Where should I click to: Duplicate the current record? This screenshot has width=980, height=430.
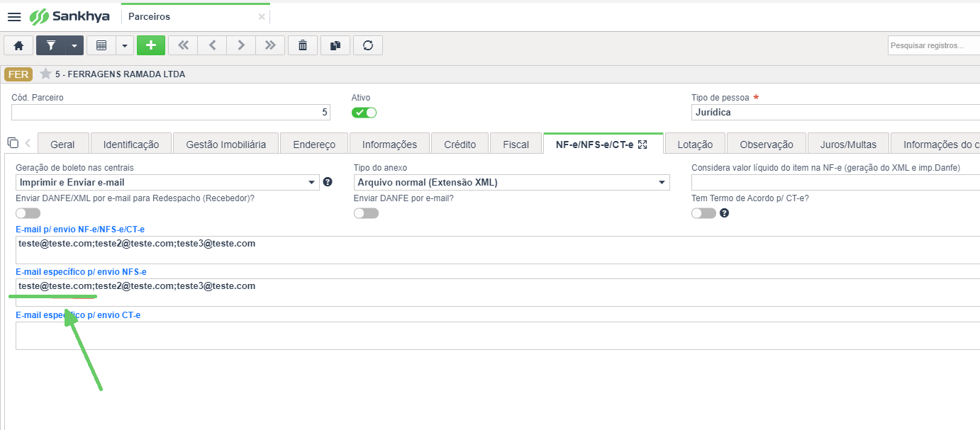point(335,45)
